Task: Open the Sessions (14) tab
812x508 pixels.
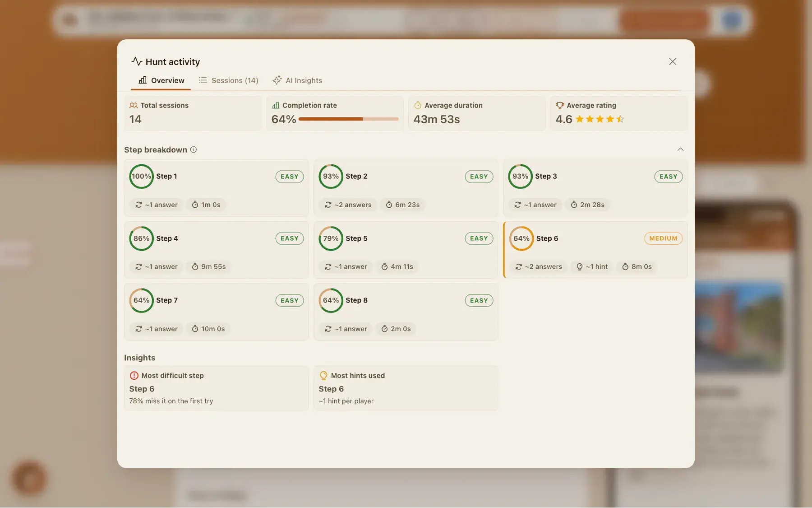Action: 229,80
